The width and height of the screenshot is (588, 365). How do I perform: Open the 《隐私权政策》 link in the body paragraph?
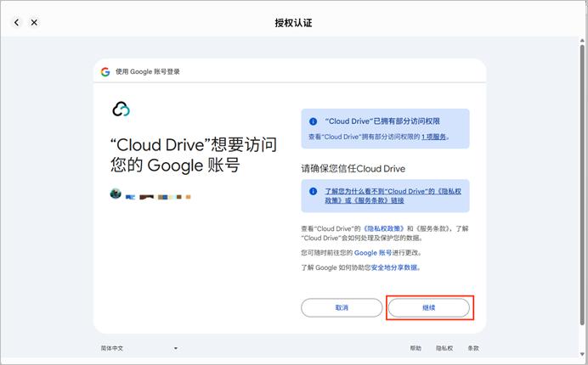coord(383,229)
